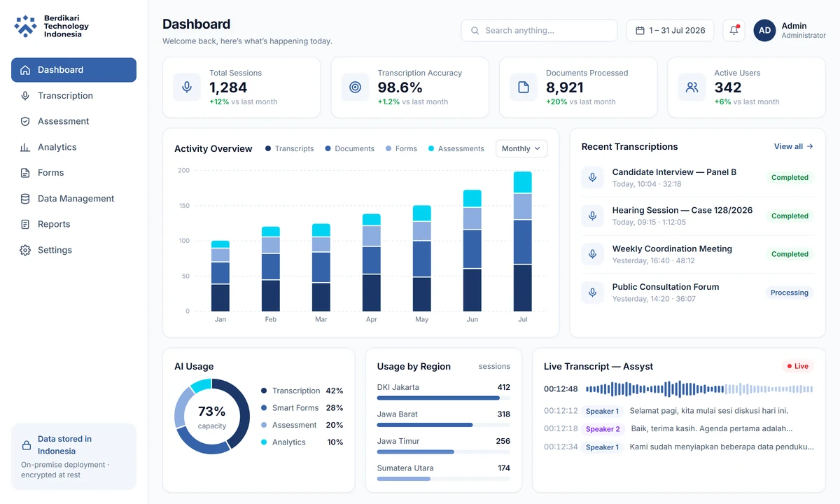Viewport: 840px width, 504px height.
Task: Open the Admin account menu
Action: pos(790,31)
